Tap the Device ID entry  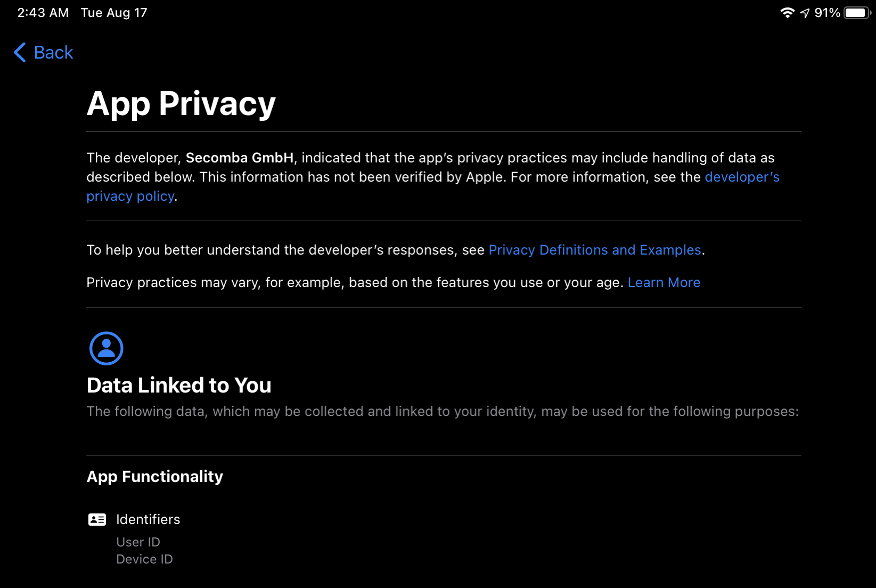[144, 559]
